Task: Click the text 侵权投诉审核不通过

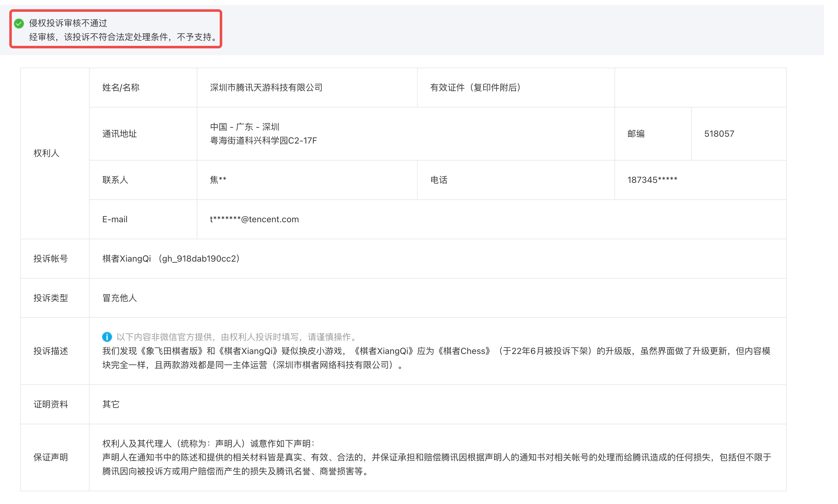Action: point(68,24)
